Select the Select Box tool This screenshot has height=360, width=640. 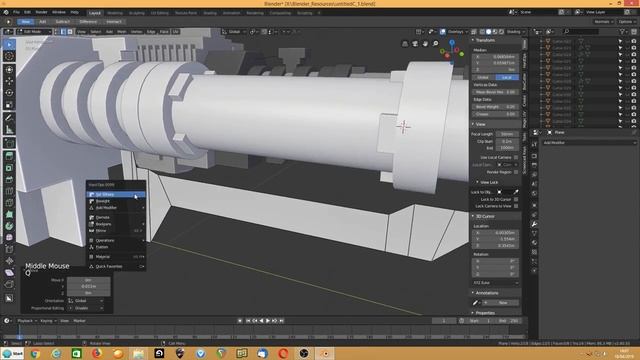tap(9, 44)
